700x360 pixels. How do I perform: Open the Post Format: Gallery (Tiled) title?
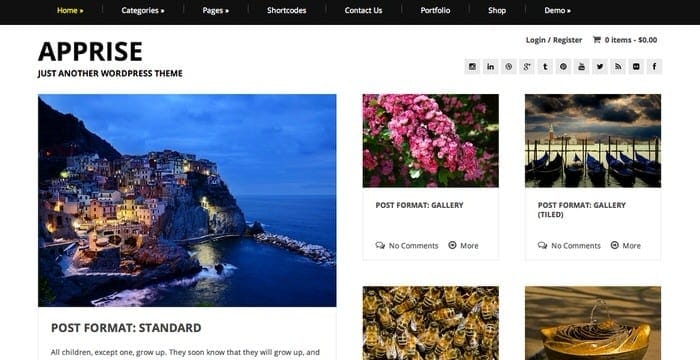(582, 209)
